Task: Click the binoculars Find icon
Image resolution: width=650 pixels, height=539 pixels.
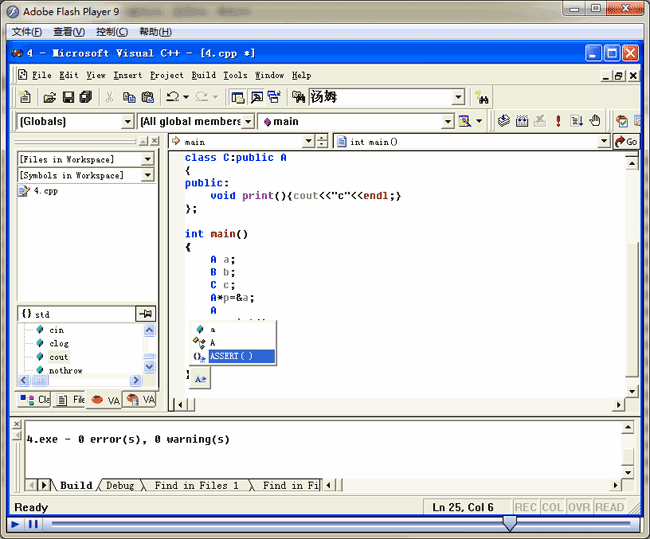Action: (482, 97)
